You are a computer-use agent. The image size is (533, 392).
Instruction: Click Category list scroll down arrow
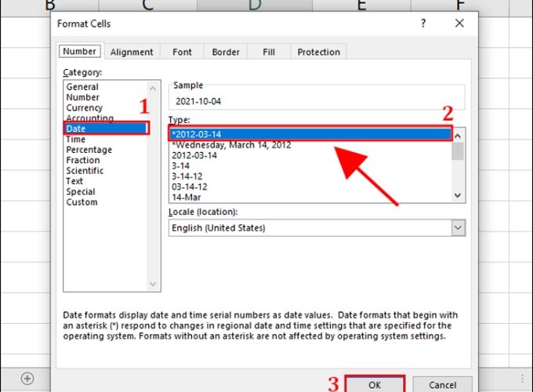tap(153, 284)
